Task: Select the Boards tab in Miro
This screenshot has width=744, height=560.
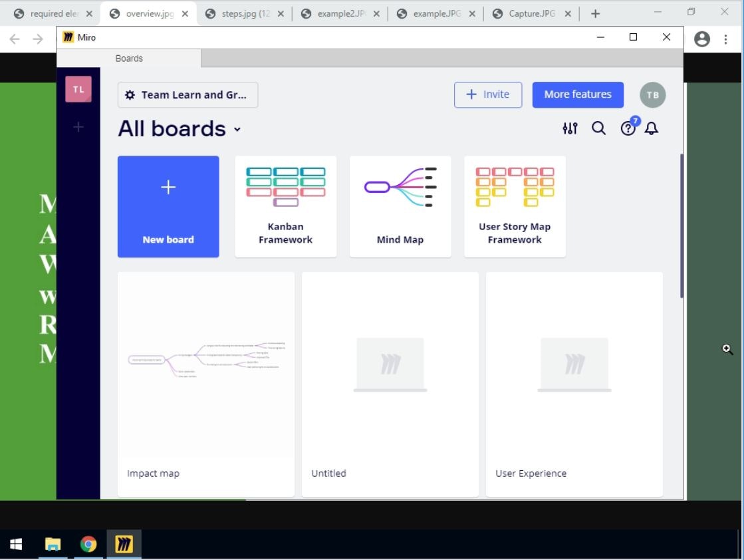Action: 129,59
